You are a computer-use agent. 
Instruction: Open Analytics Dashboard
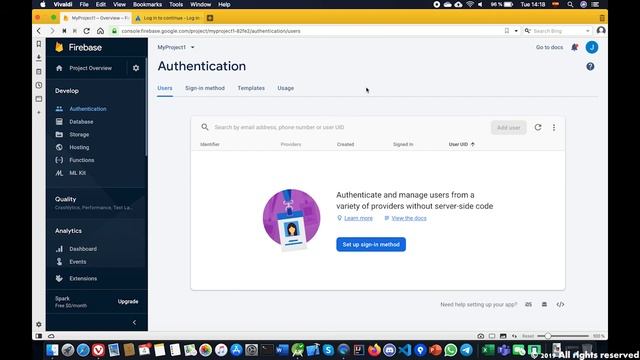point(82,249)
